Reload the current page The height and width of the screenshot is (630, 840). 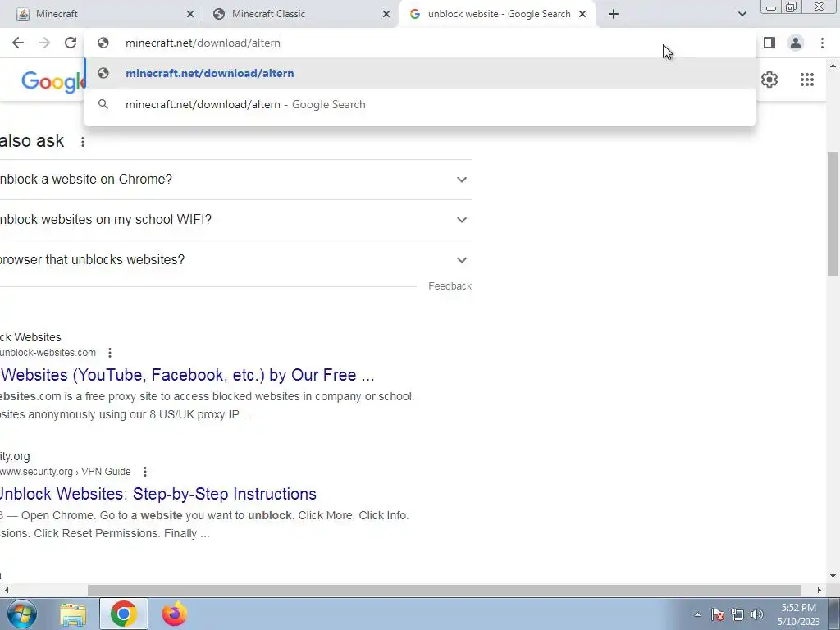pyautogui.click(x=71, y=43)
